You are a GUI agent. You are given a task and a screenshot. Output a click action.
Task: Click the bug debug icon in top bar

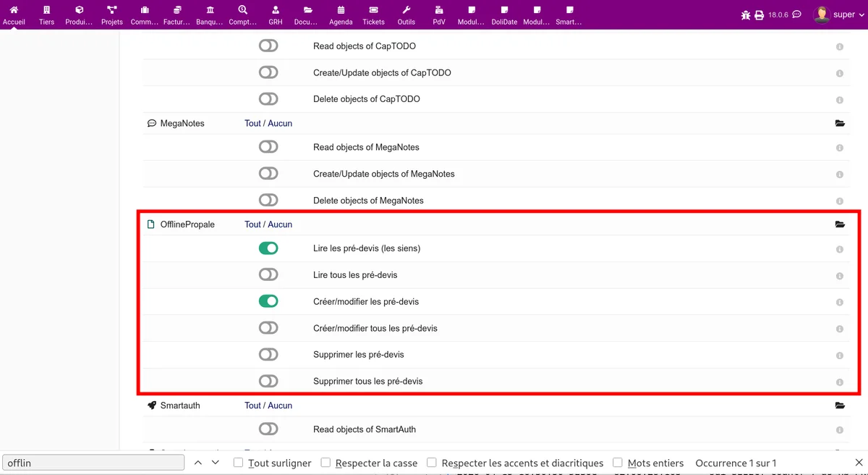746,15
